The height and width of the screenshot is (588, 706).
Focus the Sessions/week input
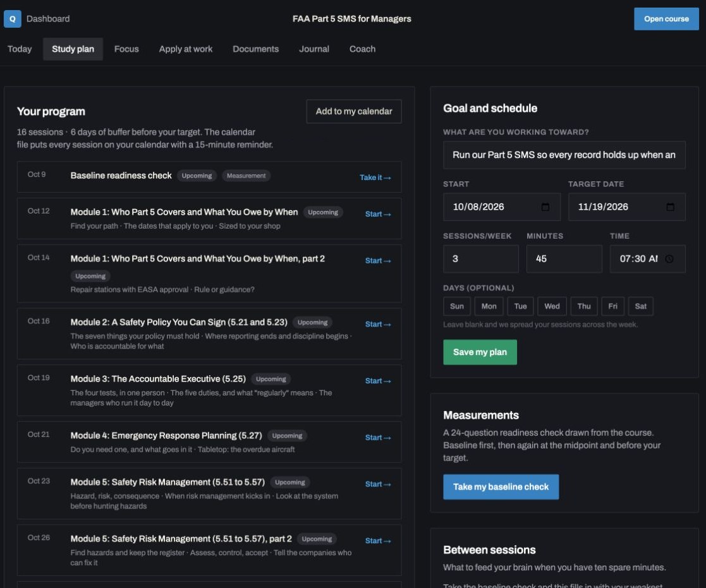coord(481,259)
